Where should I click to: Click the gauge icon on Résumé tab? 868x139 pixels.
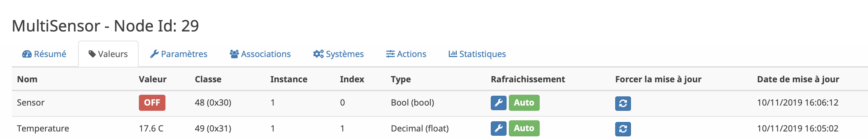(x=27, y=54)
